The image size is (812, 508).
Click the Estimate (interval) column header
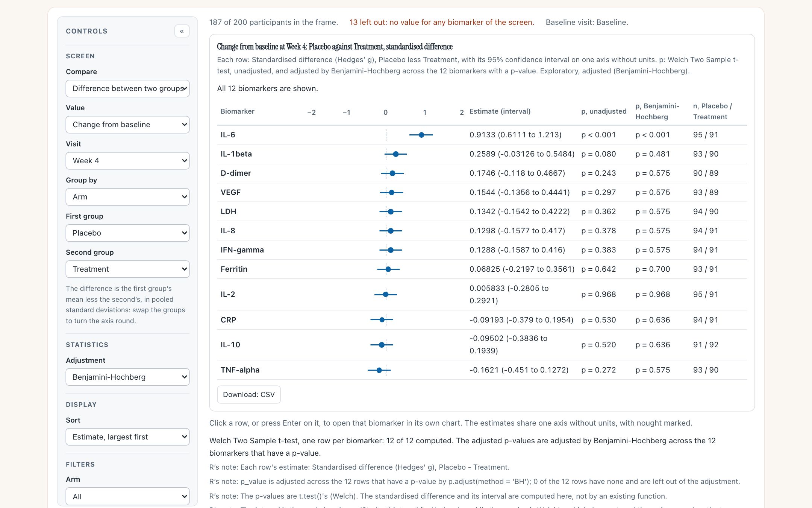500,111
